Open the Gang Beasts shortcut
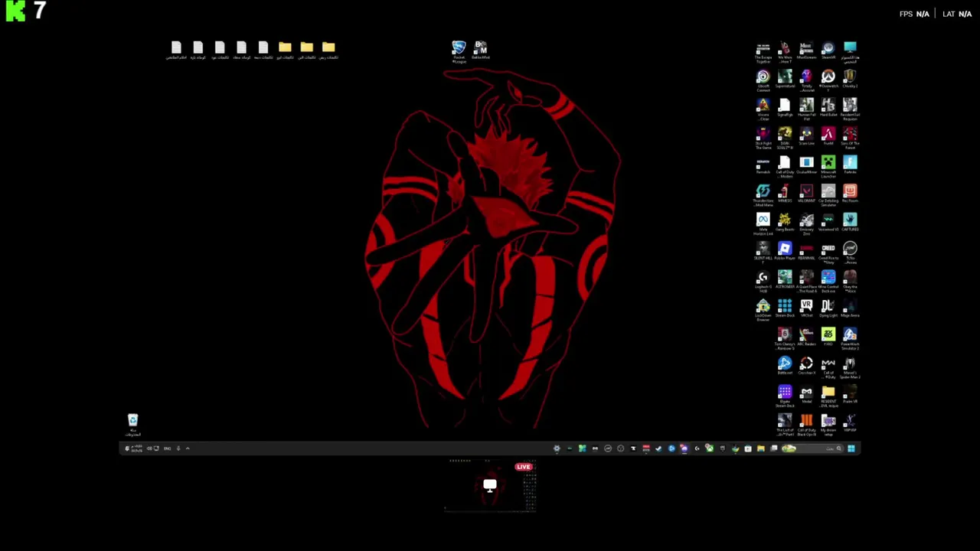Image resolution: width=980 pixels, height=551 pixels. pyautogui.click(x=785, y=223)
